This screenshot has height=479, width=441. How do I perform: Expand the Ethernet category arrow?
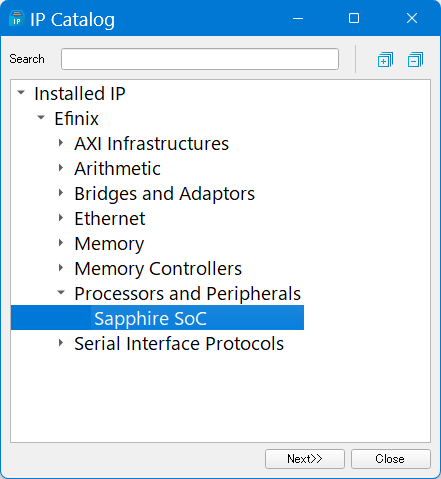61,218
